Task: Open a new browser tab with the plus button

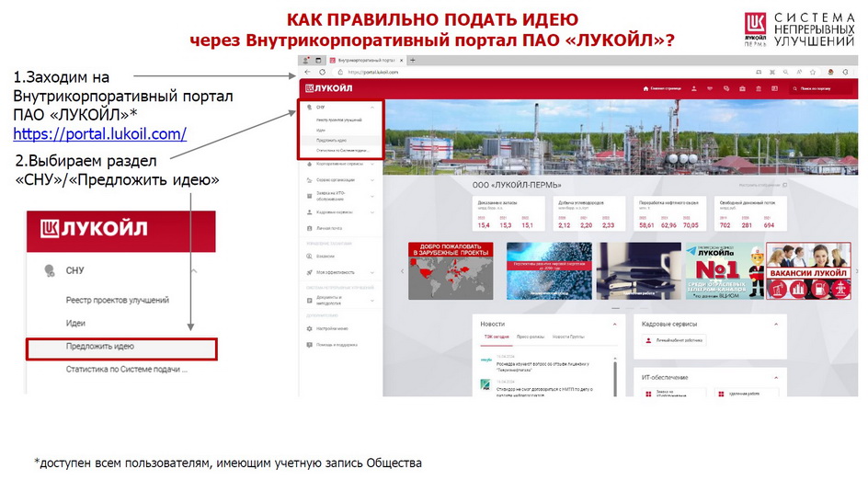Action: [x=413, y=60]
